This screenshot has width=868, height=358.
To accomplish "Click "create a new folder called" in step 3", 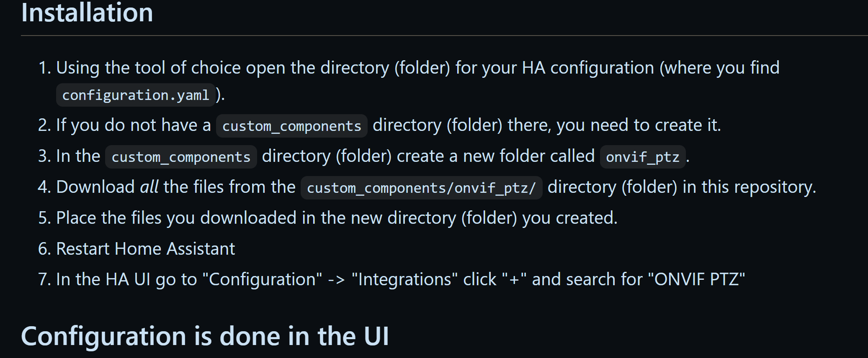I will (x=495, y=156).
